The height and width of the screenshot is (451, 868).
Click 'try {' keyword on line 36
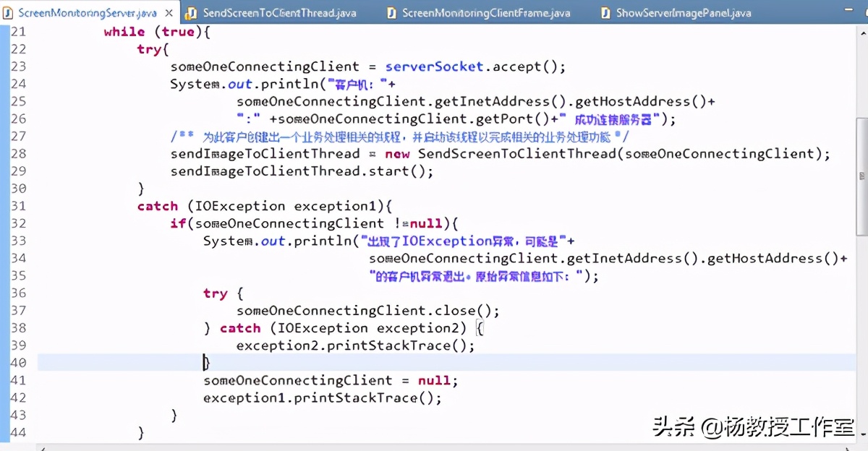pyautogui.click(x=224, y=293)
